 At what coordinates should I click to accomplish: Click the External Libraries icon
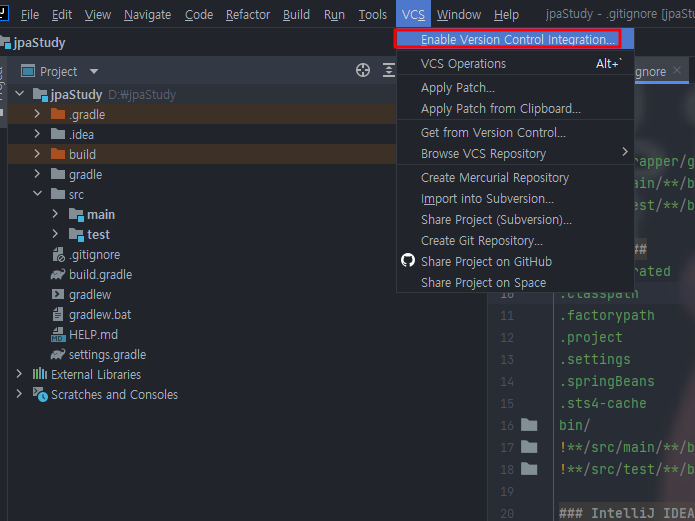click(x=39, y=374)
